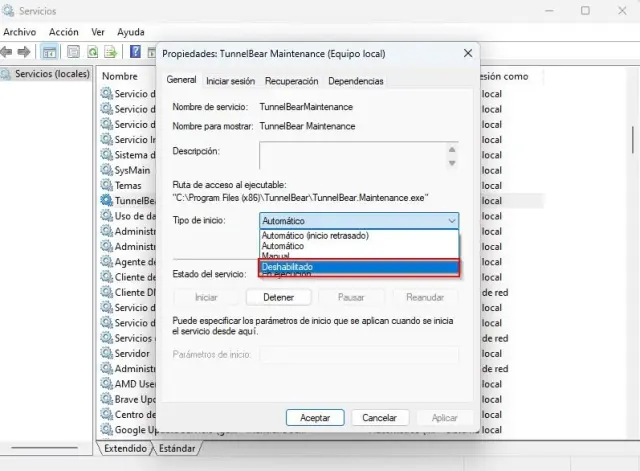Viewport: 640px width, 471px height.
Task: Click the blue Help question mark icon
Action: [x=135, y=51]
